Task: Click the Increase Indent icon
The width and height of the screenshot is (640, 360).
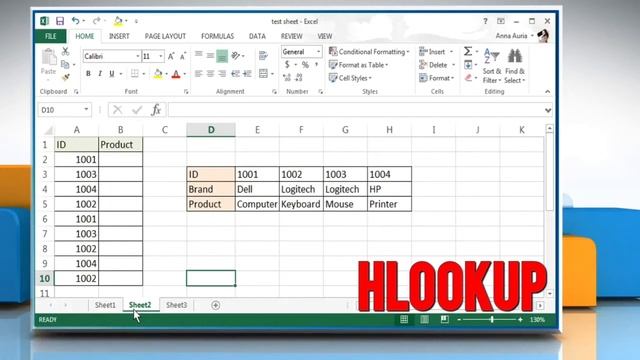Action: (247, 74)
